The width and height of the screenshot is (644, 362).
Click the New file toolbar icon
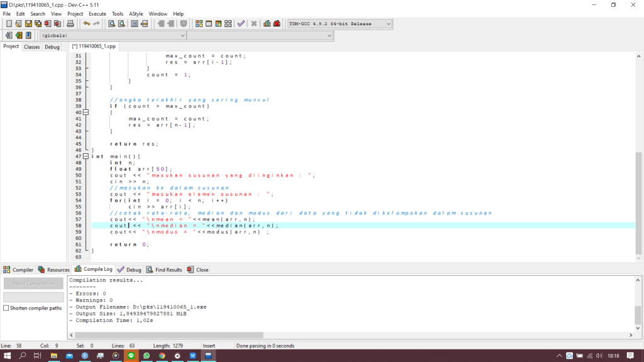tap(8, 24)
